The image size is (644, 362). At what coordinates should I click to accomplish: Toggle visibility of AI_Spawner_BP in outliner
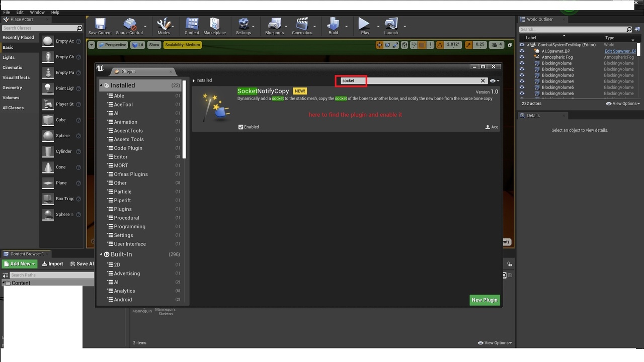(522, 51)
